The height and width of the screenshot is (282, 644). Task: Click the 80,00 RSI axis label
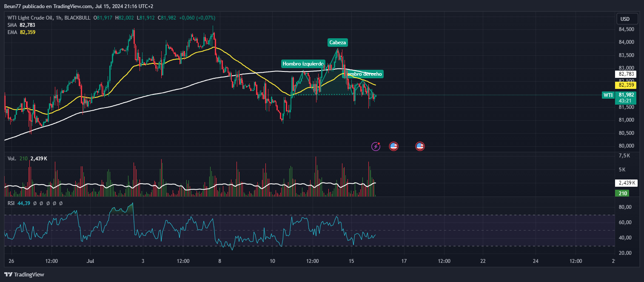625,207
